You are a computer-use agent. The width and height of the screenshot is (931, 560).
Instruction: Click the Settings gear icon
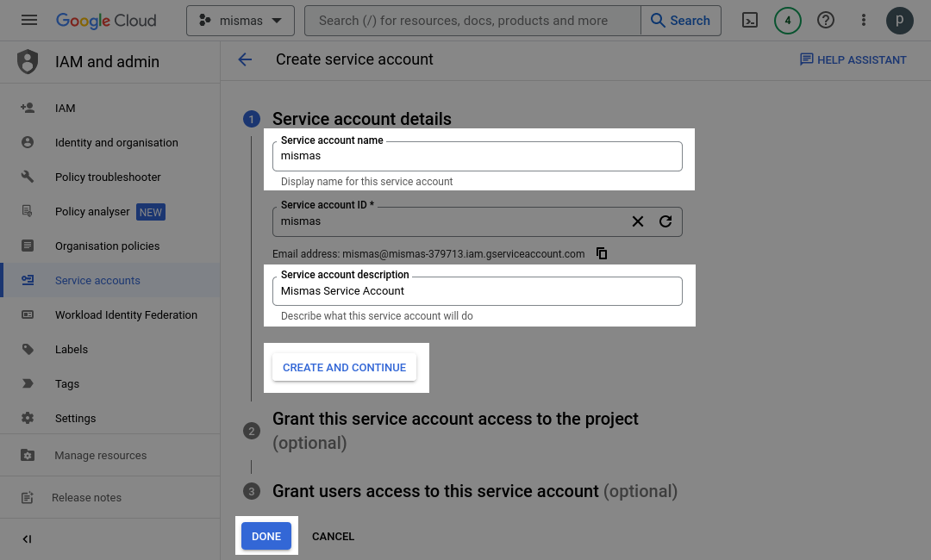[x=28, y=418]
